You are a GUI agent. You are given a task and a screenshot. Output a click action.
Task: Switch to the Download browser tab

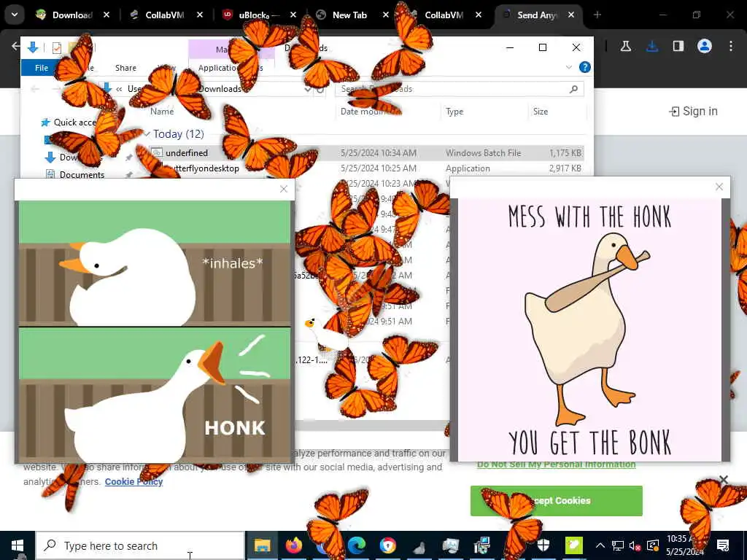click(x=72, y=15)
